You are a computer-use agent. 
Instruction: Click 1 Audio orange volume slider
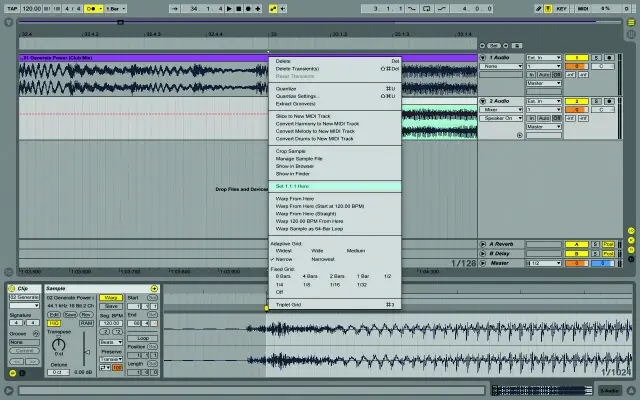[x=576, y=66]
